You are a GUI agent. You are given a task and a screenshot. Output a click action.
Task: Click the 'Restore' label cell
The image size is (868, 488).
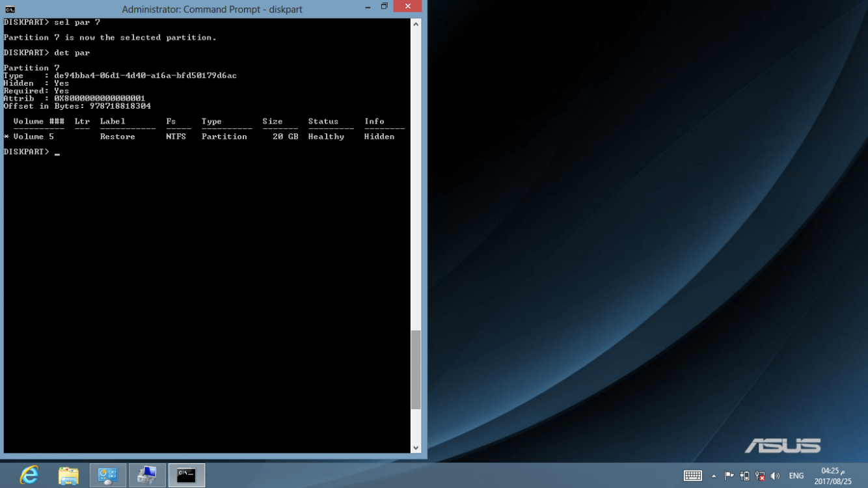[x=118, y=137]
